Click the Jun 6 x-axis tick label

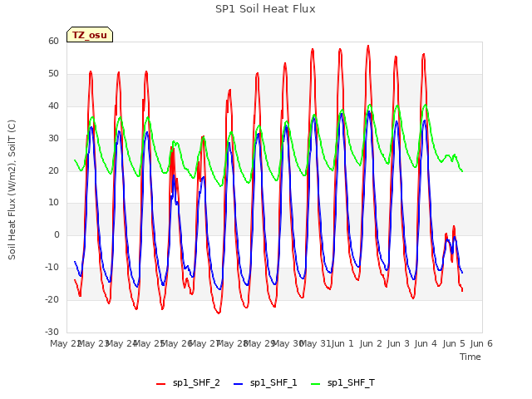tap(481, 343)
